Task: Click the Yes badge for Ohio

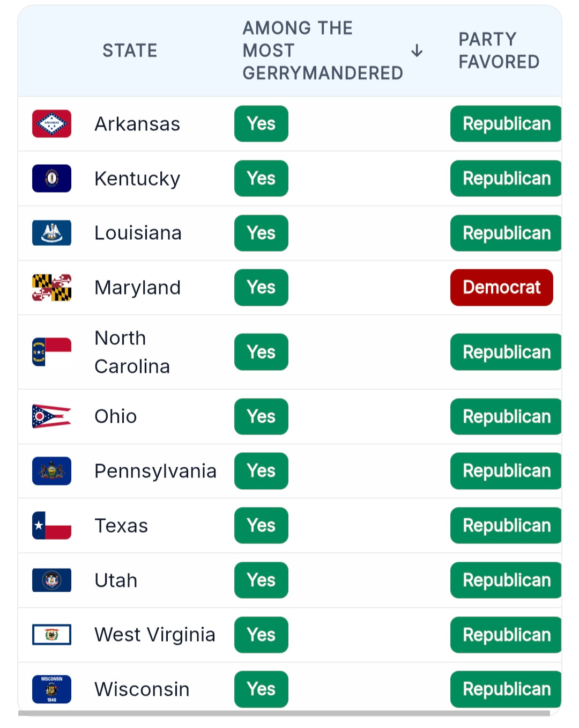Action: 261,416
